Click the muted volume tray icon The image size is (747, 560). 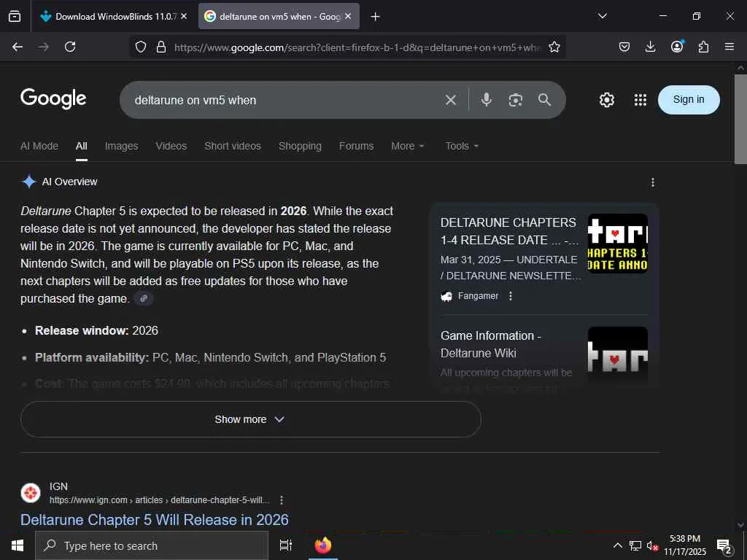tap(651, 545)
